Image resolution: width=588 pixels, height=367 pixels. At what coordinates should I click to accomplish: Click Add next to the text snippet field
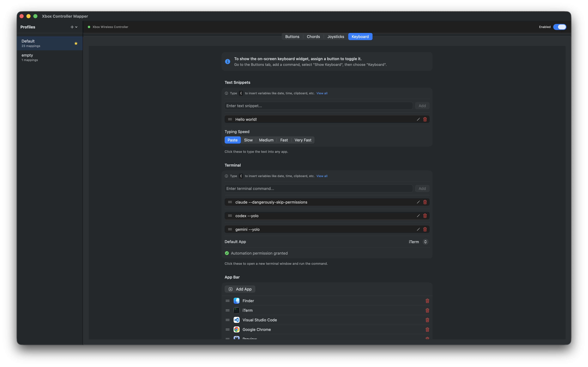pos(422,106)
